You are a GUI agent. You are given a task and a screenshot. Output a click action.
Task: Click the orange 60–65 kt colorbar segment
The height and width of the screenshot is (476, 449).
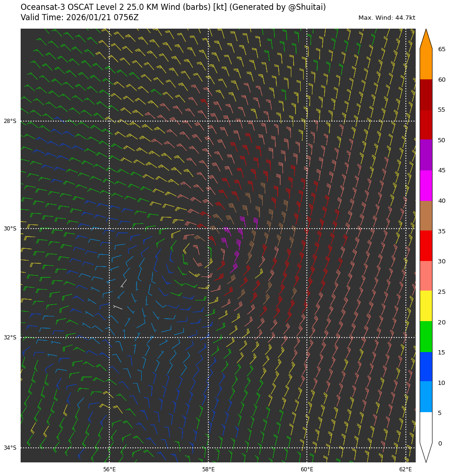(426, 64)
